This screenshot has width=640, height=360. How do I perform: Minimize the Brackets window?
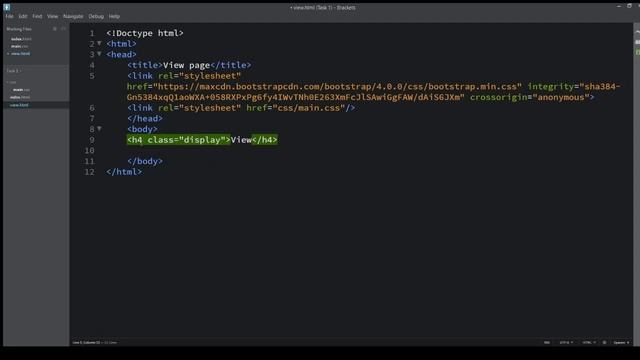tap(619, 7)
